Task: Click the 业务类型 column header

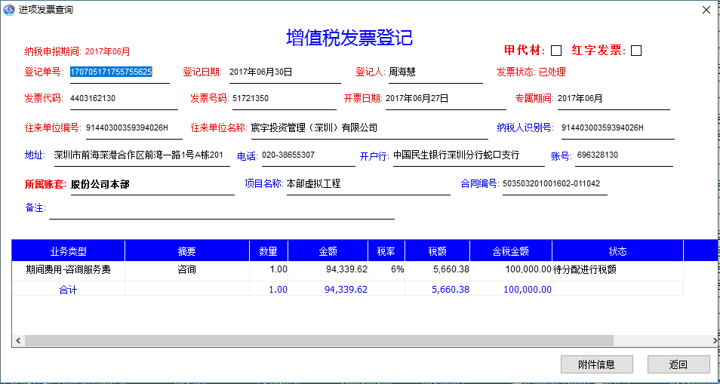Action: 68,251
